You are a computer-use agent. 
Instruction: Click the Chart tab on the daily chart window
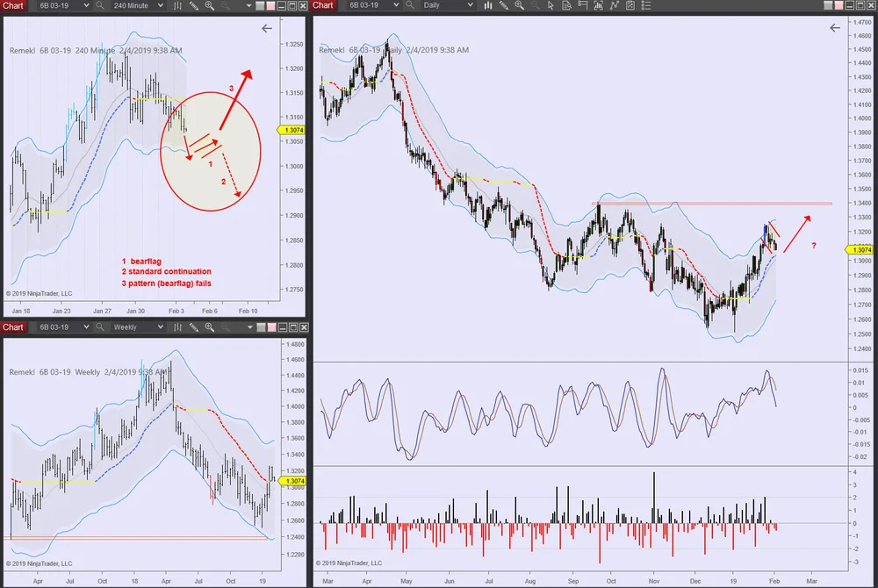[x=322, y=6]
